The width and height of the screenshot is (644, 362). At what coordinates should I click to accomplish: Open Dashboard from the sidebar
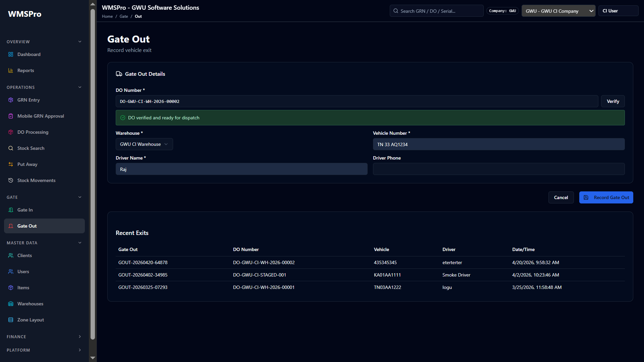[44, 54]
